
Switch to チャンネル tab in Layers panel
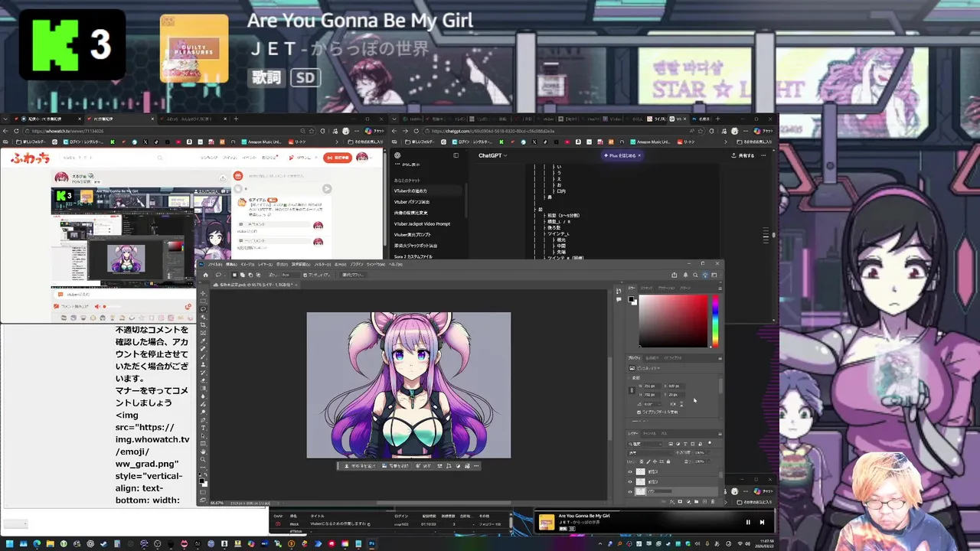tap(649, 434)
